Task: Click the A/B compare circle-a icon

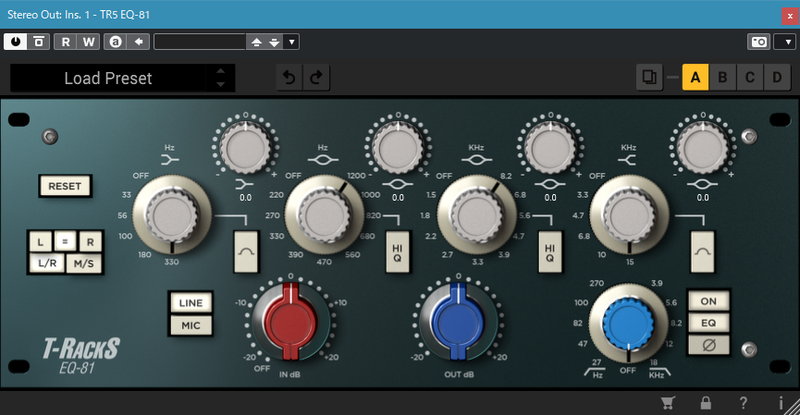Action: click(x=115, y=42)
